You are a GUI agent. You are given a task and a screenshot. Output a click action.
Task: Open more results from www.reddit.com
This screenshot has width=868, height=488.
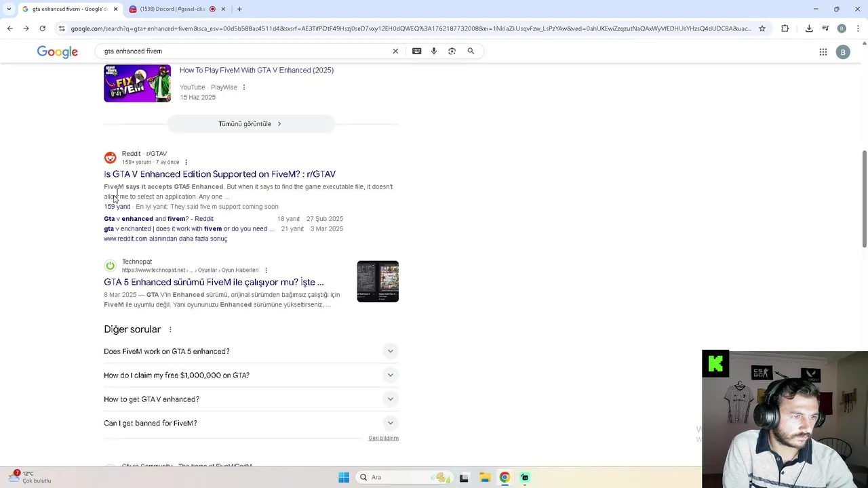coord(165,239)
